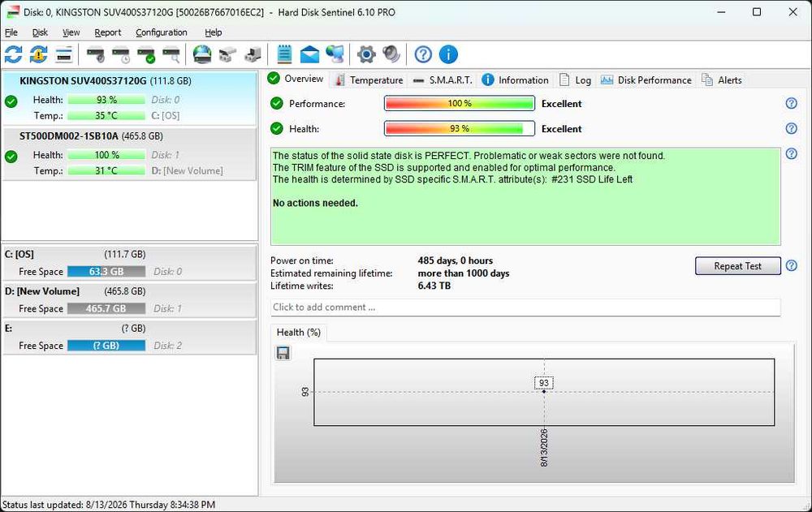812x512 pixels.
Task: Click the refresh icon with yellow warning sign
Action: click(x=38, y=54)
